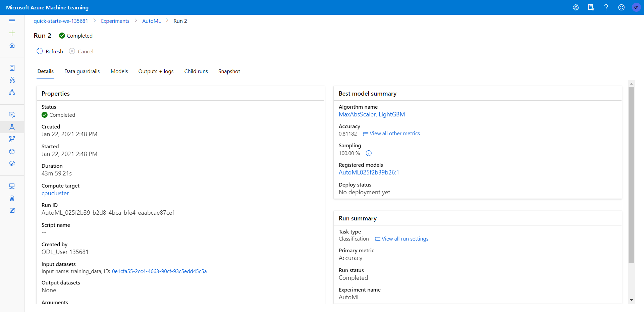Click AutoML breadcrumb link

[151, 21]
